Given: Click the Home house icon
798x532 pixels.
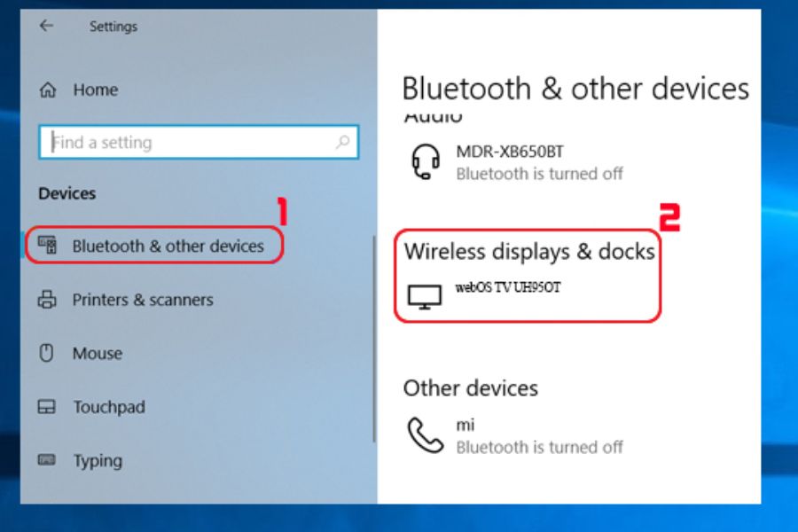Looking at the screenshot, I should pyautogui.click(x=49, y=90).
